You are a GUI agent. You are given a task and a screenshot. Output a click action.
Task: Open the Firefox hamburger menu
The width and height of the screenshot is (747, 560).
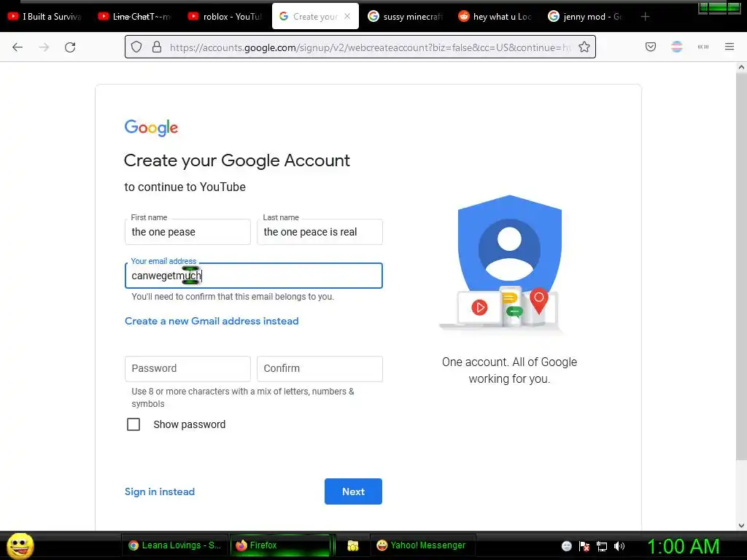(x=729, y=47)
